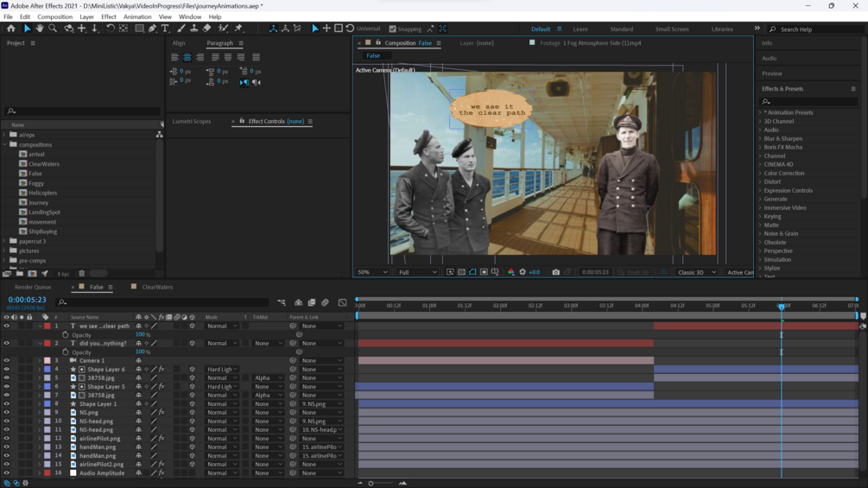Switch to Learn workspace
Image resolution: width=868 pixels, height=488 pixels.
[x=580, y=29]
